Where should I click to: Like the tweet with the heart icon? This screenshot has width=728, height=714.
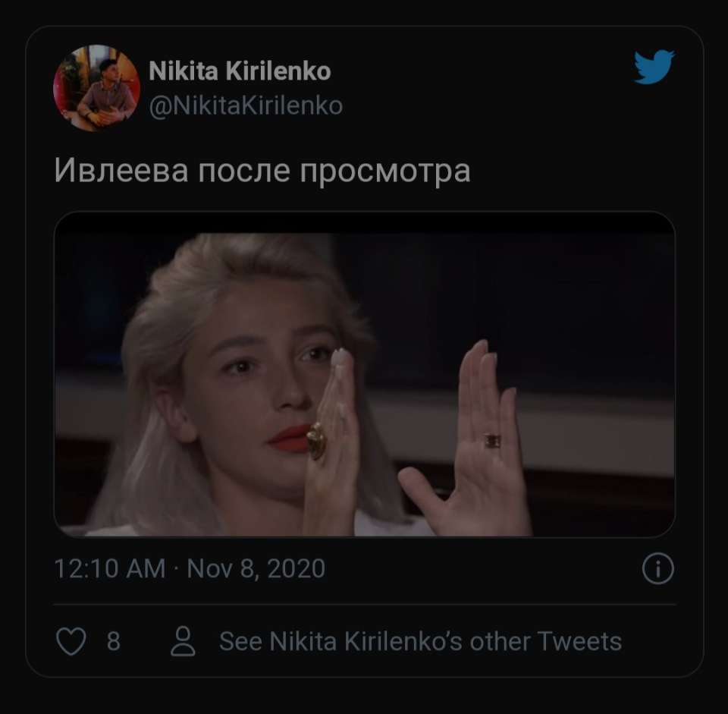(71, 642)
